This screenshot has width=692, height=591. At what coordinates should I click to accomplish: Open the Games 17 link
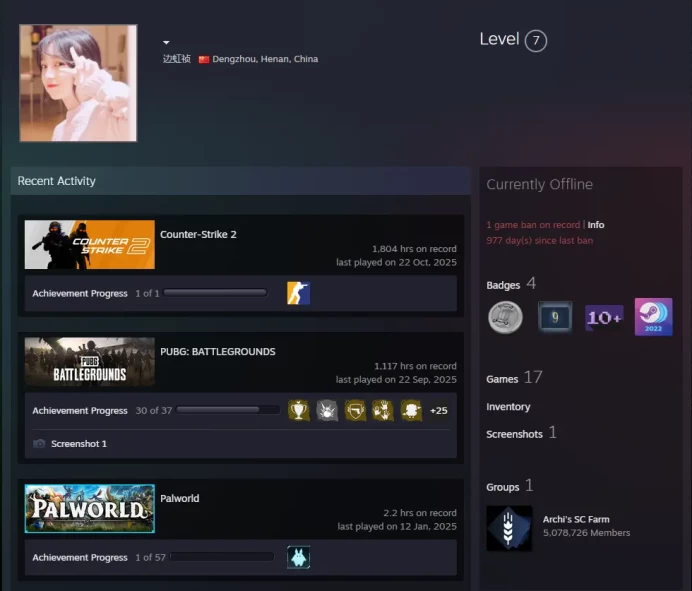tap(514, 378)
